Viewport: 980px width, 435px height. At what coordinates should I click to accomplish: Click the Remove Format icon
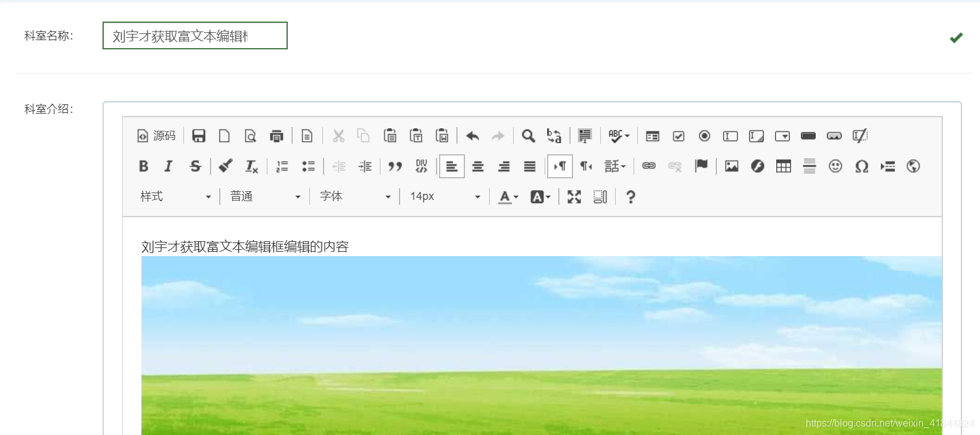[x=251, y=166]
